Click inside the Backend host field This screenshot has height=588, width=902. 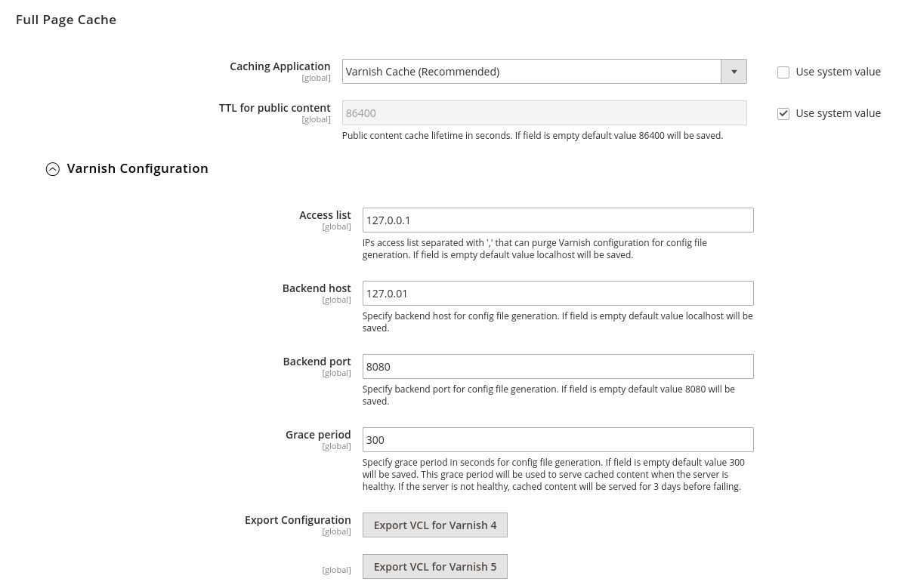558,293
